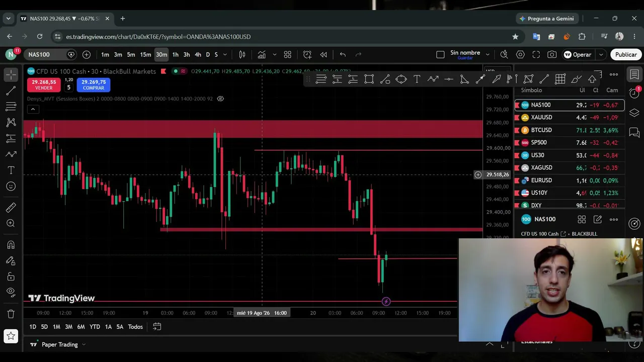Click the Guardar save link
644x362 pixels.
pyautogui.click(x=465, y=58)
